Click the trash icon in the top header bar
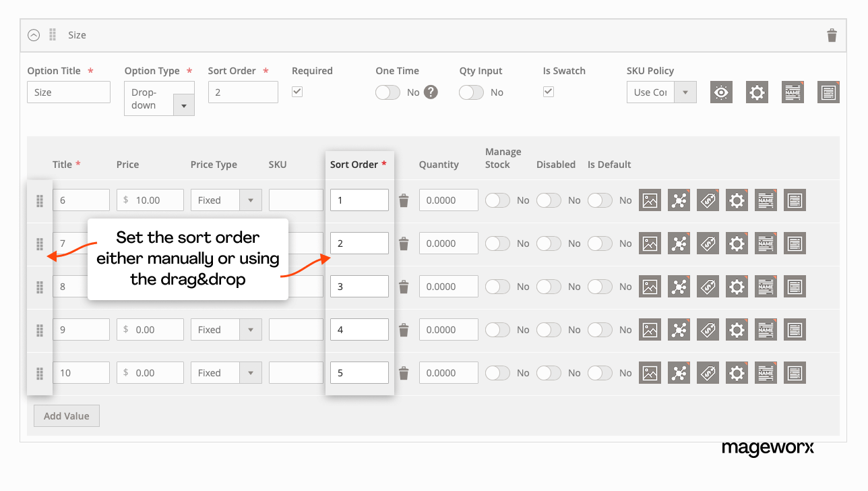 click(832, 35)
